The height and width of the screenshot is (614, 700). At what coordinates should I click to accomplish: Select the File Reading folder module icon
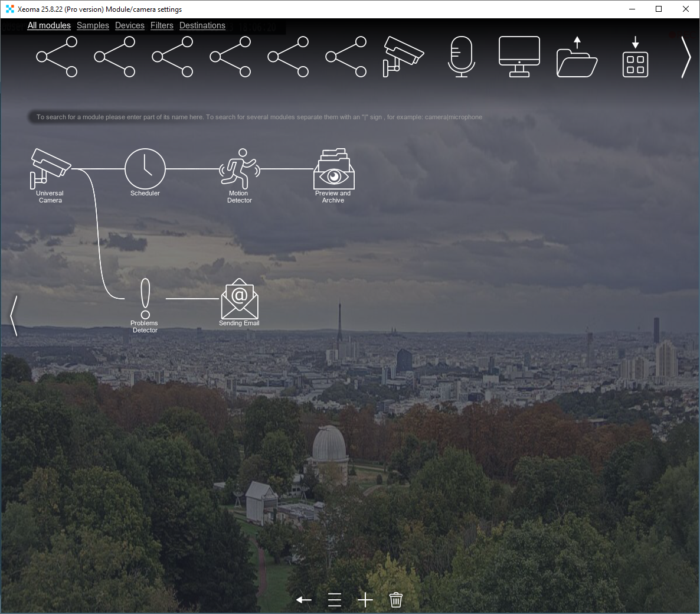(577, 57)
